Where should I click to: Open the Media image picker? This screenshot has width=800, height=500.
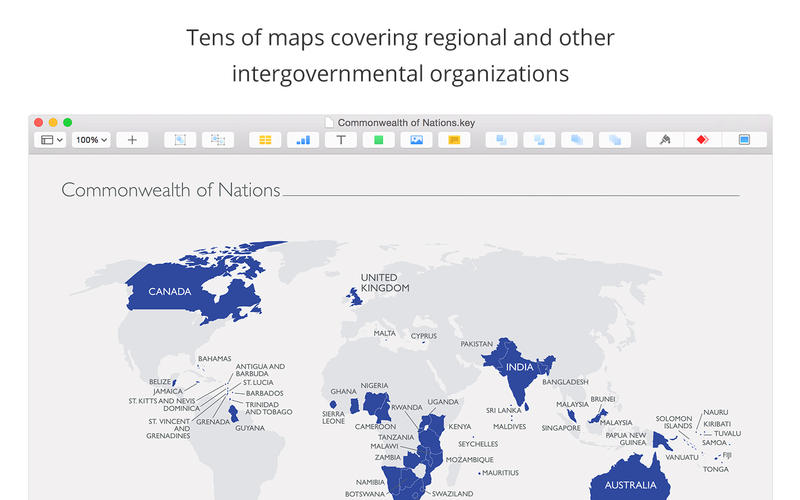(416, 140)
